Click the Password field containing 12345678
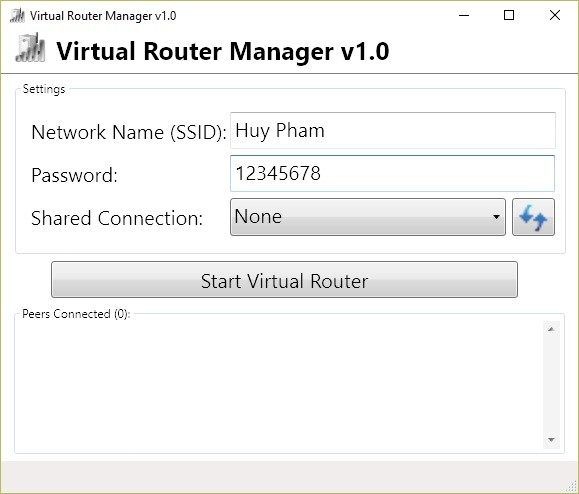Screen dimensions: 579x494 (x=393, y=174)
